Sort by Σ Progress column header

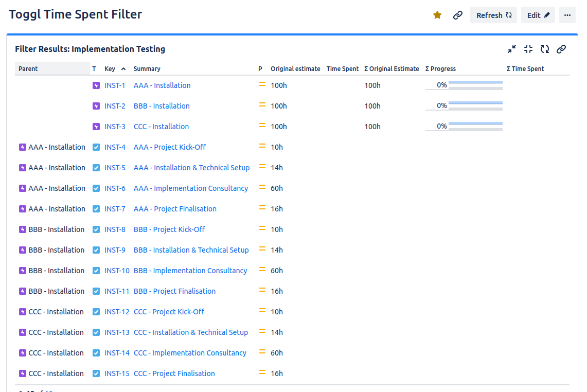[440, 69]
